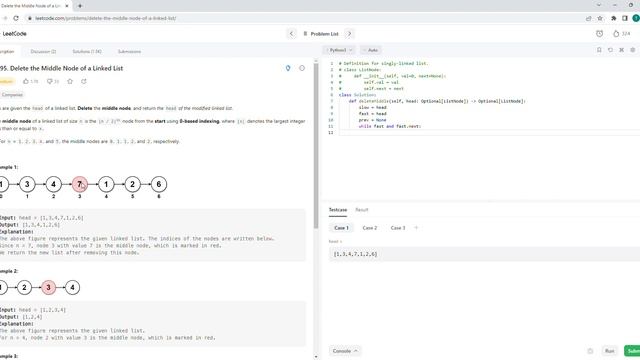Select the Case 1 testcase
Viewport: 640px width, 360px height.
(341, 228)
